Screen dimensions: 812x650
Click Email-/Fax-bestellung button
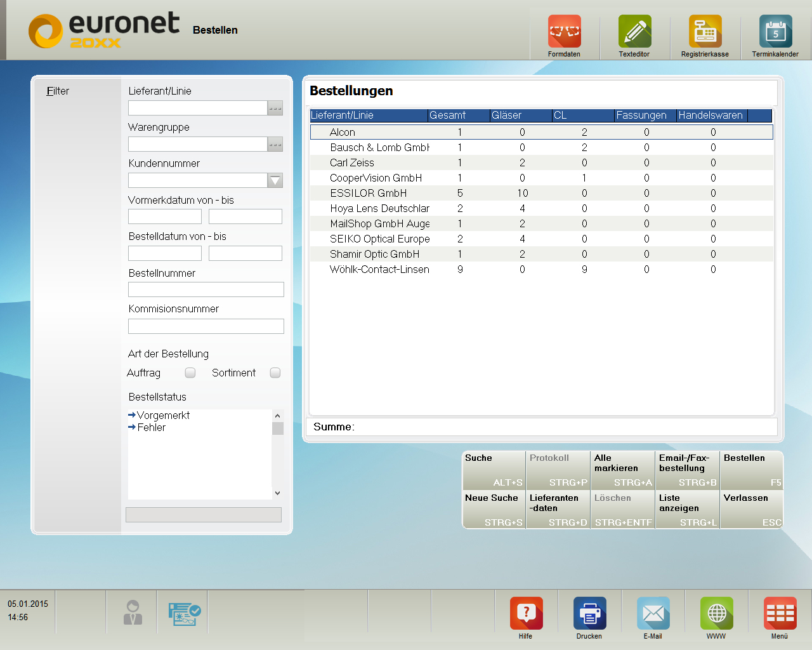point(688,470)
